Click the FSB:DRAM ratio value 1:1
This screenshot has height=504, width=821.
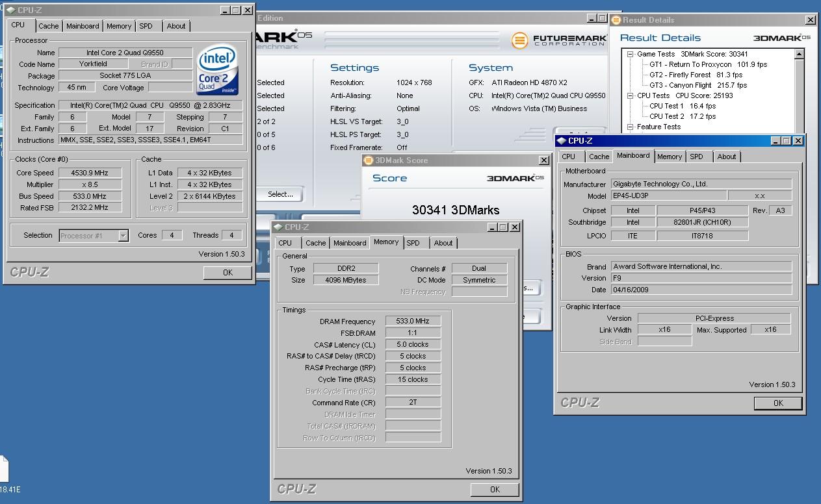pos(413,333)
